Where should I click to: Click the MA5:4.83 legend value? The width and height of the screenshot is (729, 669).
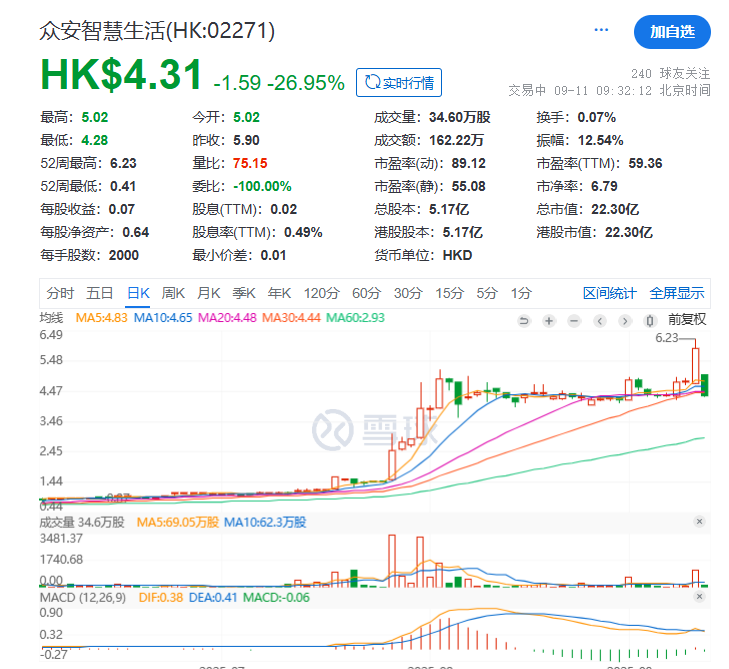101,318
